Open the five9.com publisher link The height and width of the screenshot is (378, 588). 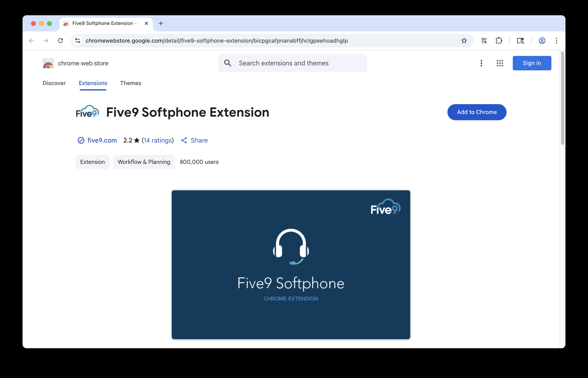pyautogui.click(x=102, y=140)
